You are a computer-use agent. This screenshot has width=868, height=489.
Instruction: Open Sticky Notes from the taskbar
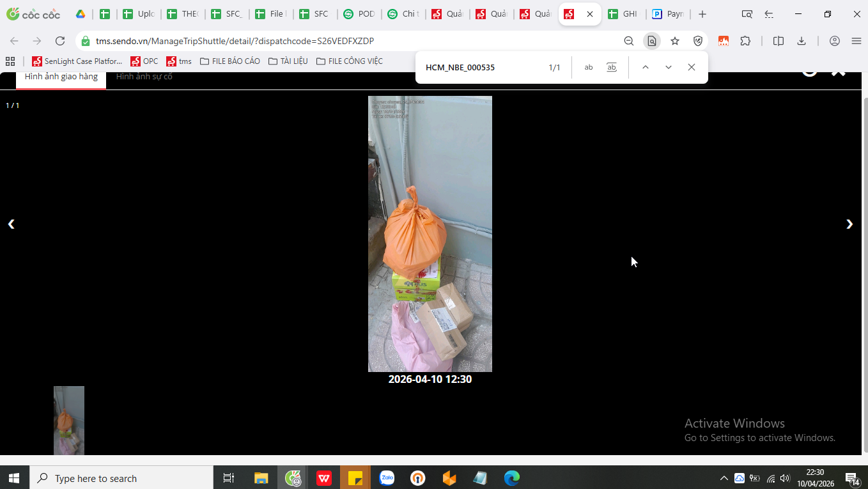(x=355, y=478)
